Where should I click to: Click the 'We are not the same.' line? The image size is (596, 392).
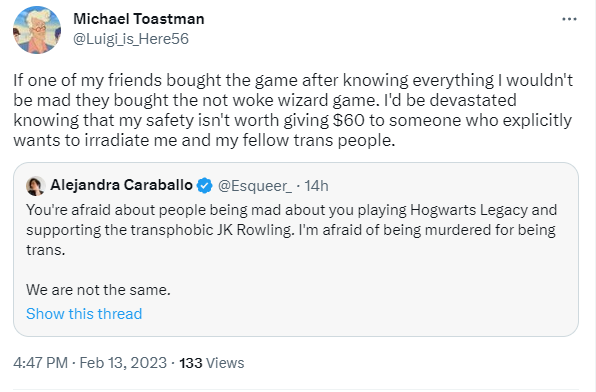tap(98, 290)
